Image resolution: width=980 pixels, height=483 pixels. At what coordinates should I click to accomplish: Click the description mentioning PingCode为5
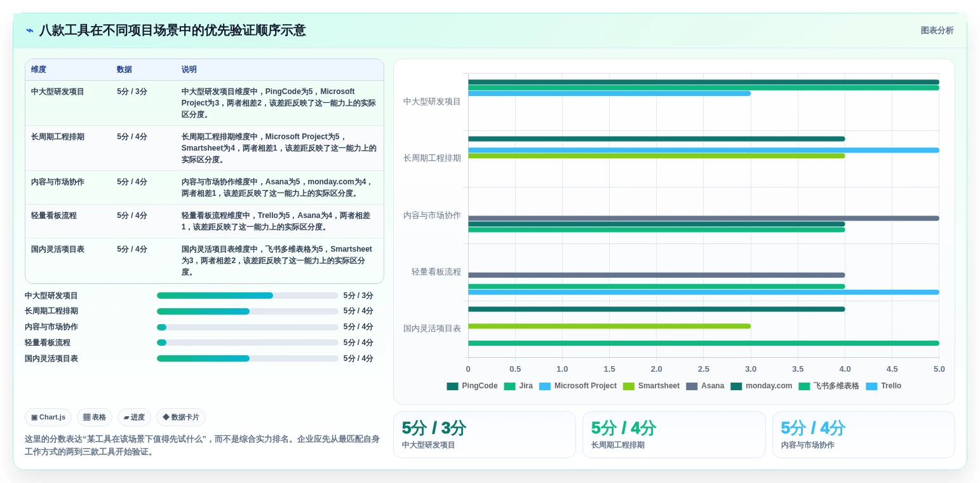tap(279, 103)
